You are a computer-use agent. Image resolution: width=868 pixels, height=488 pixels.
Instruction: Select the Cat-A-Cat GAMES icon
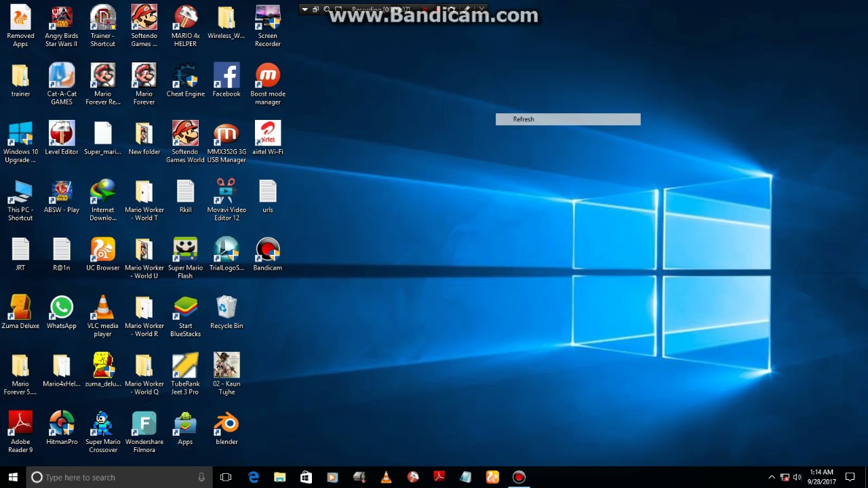pos(62,85)
